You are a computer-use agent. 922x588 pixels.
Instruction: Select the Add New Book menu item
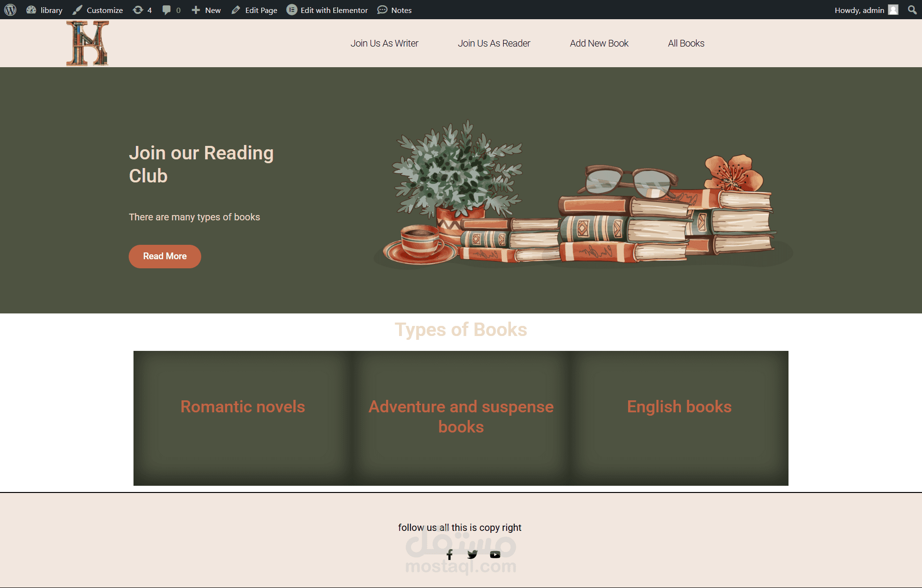point(599,43)
